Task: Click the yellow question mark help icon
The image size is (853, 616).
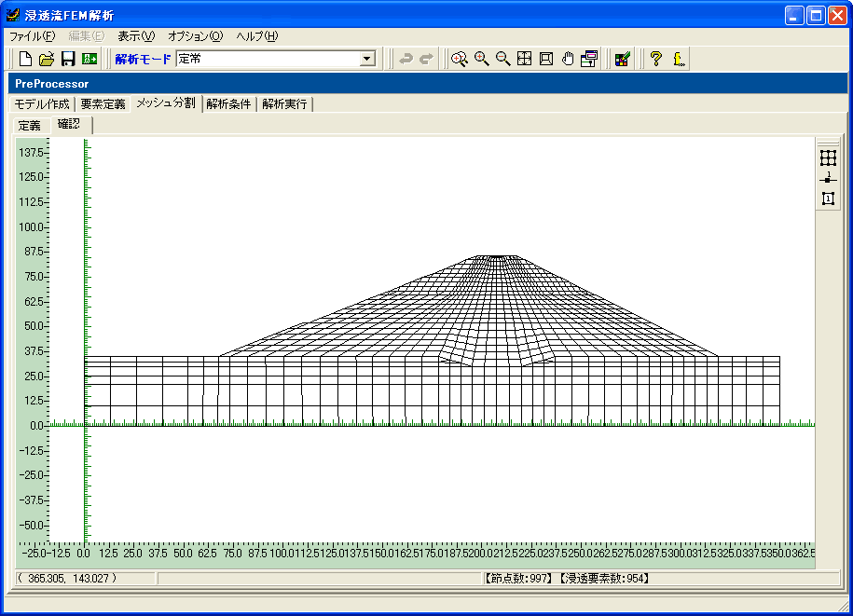Action: point(656,59)
